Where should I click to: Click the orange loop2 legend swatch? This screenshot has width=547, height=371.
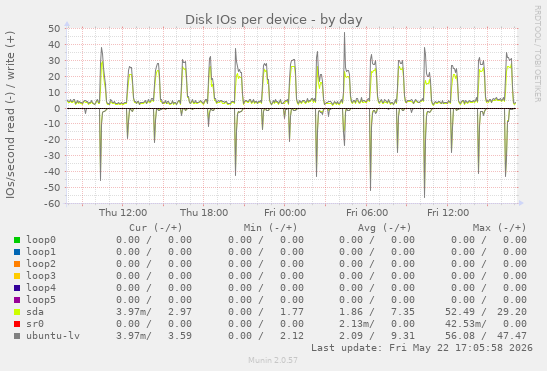click(x=17, y=264)
